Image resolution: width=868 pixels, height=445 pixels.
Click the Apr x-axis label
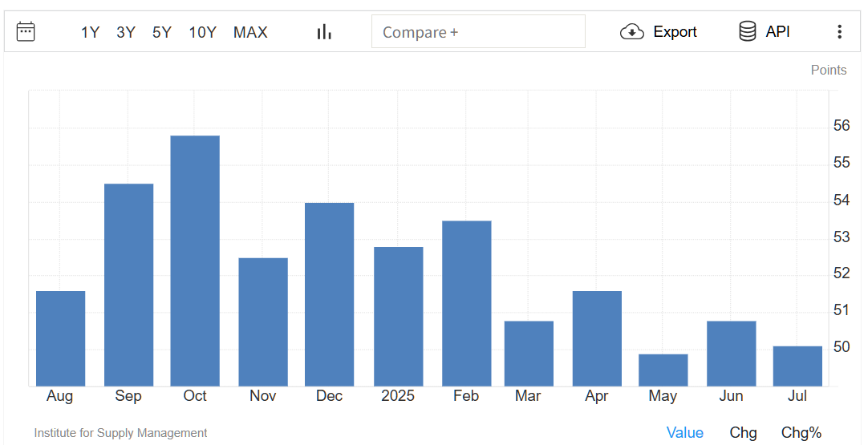[596, 396]
